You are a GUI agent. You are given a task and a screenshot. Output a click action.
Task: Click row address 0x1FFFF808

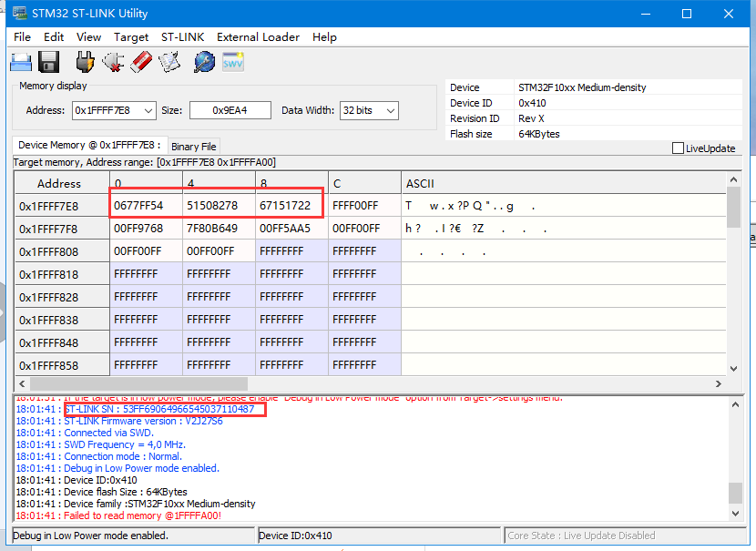[62, 251]
